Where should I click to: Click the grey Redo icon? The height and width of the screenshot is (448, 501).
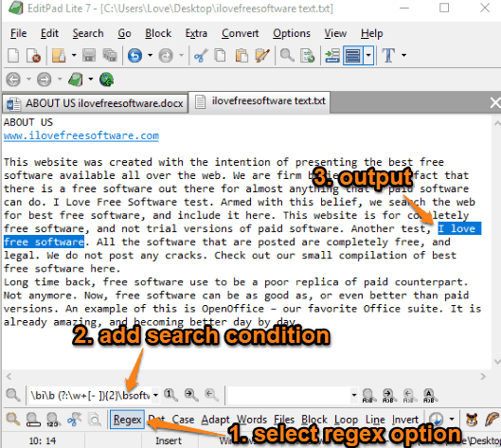(x=166, y=56)
